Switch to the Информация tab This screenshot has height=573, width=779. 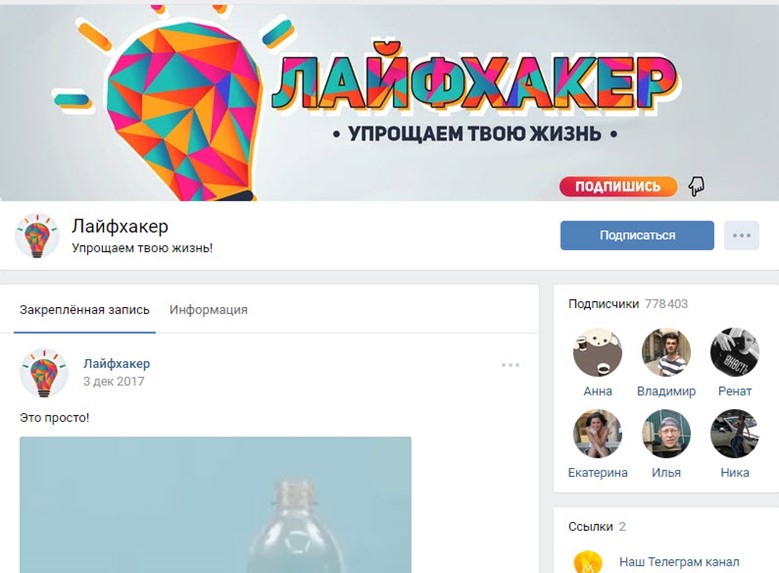[x=208, y=310]
